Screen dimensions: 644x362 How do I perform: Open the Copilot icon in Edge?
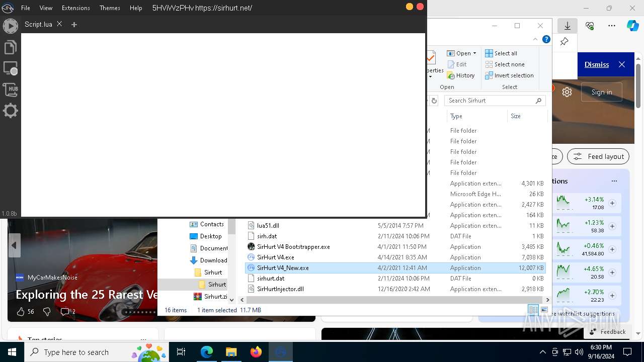click(x=632, y=26)
